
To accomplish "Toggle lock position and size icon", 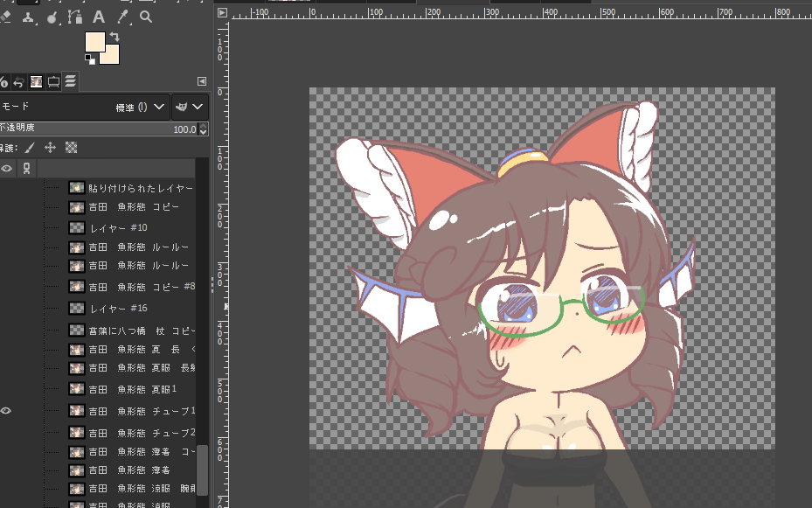I will (50, 148).
